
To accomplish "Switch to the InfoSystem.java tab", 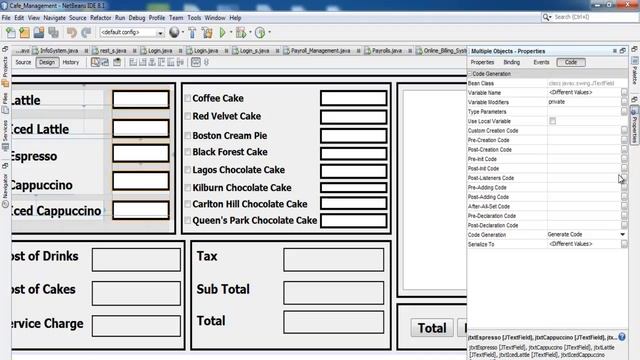I will 59,51.
